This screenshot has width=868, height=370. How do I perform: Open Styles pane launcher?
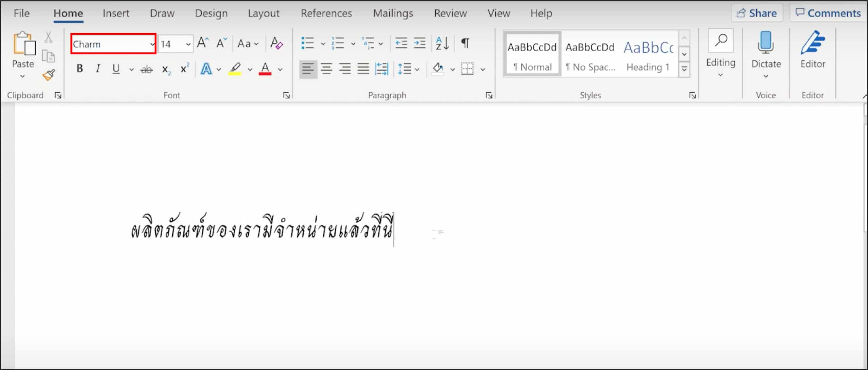click(x=692, y=96)
